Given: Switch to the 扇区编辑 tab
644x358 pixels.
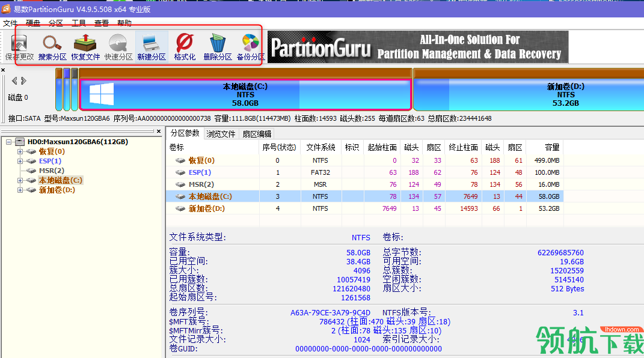Looking at the screenshot, I should (257, 134).
